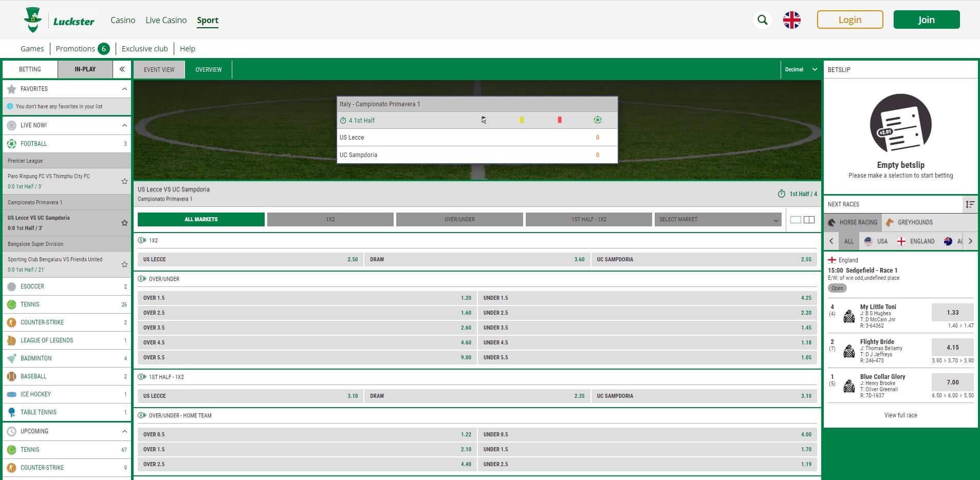Open the Select Market dropdown
The width and height of the screenshot is (980, 480).
click(717, 219)
